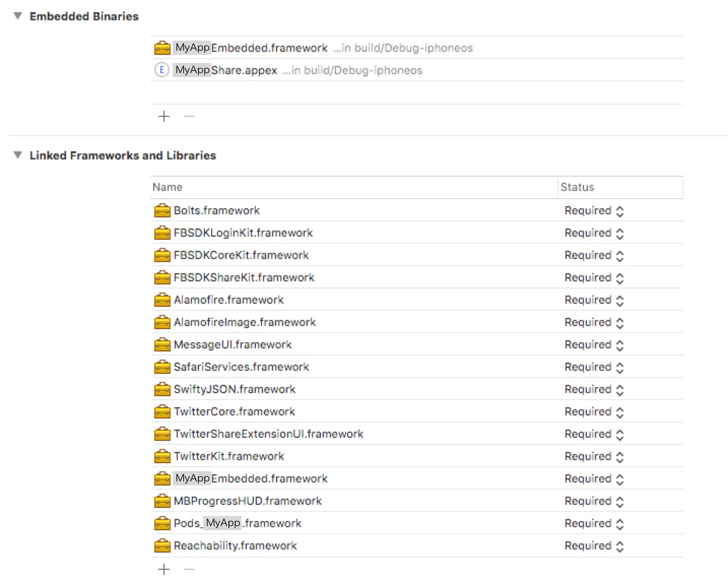Select the TwitterKit.framework name text
728x583 pixels.
[229, 457]
